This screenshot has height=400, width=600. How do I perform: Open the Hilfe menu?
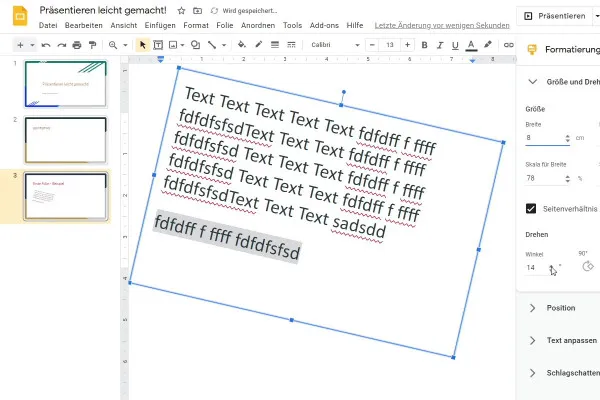355,25
